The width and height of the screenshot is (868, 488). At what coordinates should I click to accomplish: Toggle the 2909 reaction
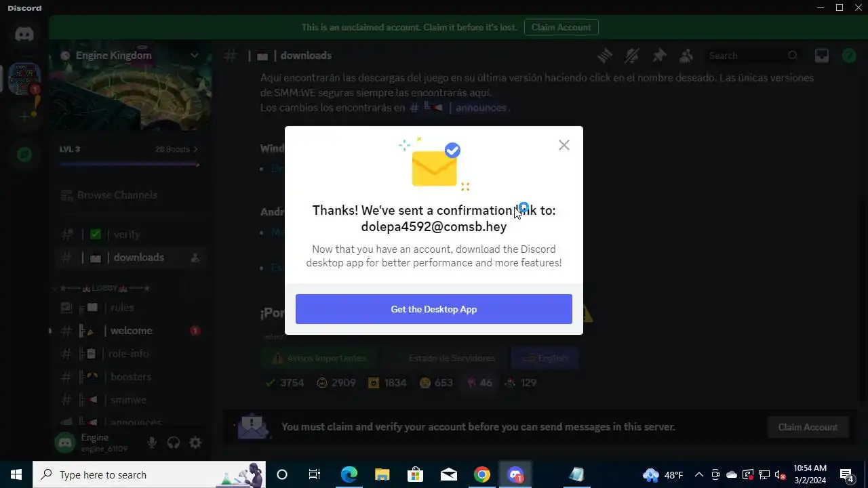pos(336,383)
